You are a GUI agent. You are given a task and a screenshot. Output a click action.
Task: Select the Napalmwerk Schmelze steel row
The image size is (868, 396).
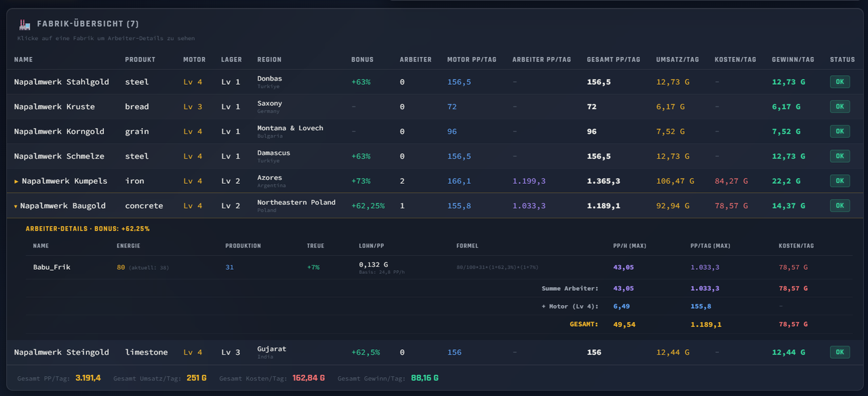point(434,156)
